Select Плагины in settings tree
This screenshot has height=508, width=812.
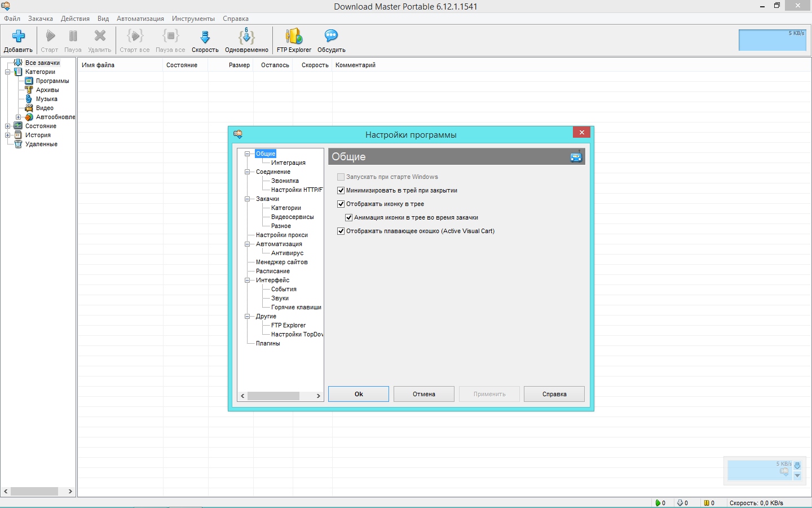268,343
